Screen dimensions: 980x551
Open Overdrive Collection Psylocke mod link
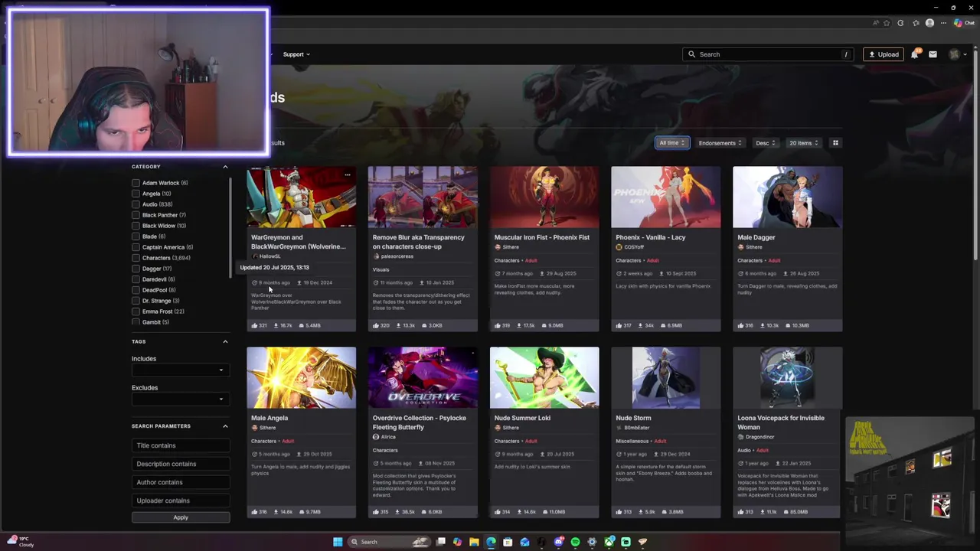pos(420,422)
